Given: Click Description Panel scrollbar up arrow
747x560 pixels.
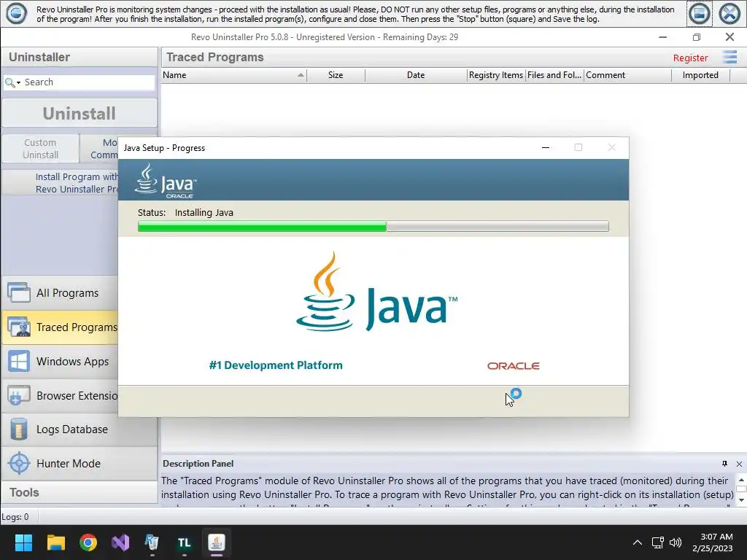Looking at the screenshot, I should (x=741, y=480).
